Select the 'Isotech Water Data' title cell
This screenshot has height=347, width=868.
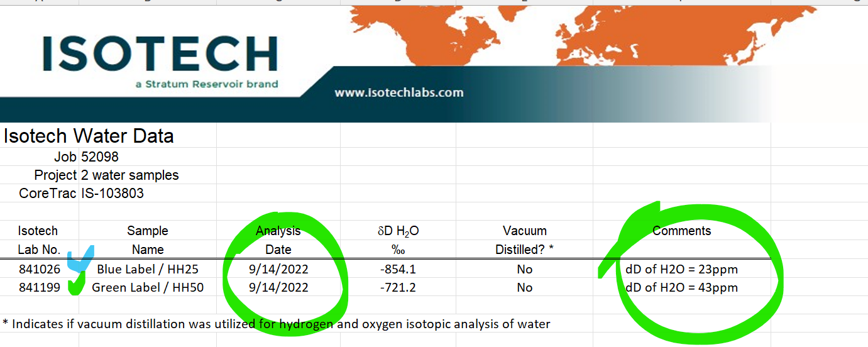89,136
